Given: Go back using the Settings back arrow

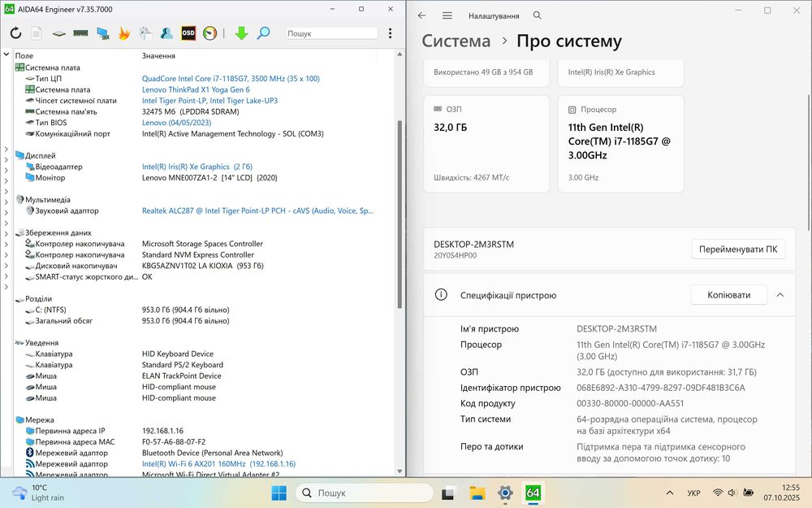Looking at the screenshot, I should [422, 15].
